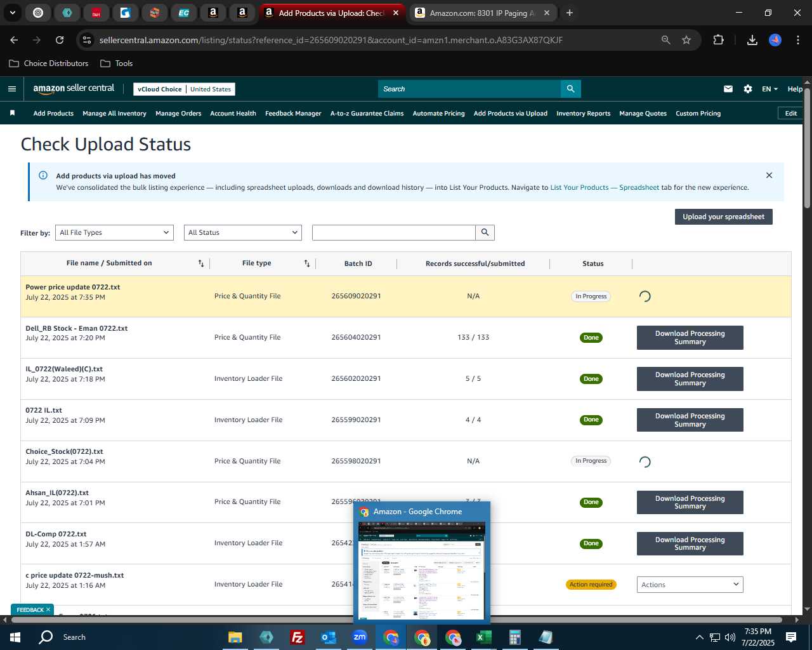Viewport: 812px width, 650px height.
Task: Download Processing Summary for IL_0722(Waleed)(C).txt
Action: [x=690, y=379]
